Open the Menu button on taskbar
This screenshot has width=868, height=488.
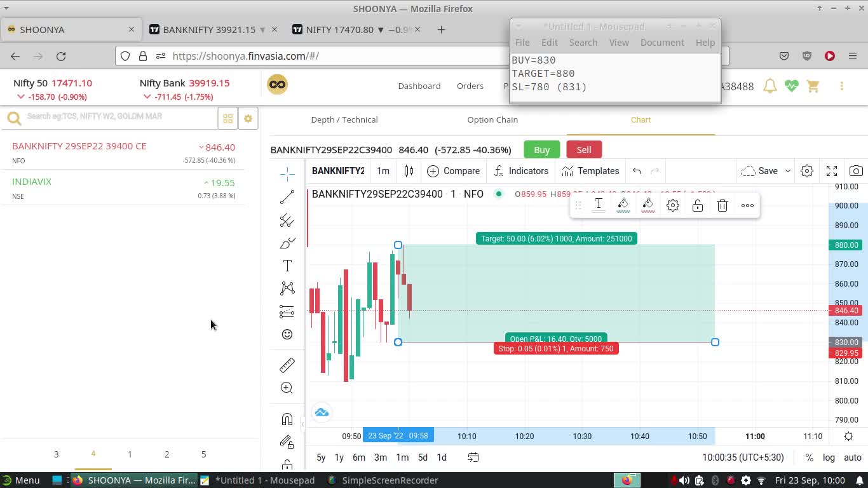(20, 480)
